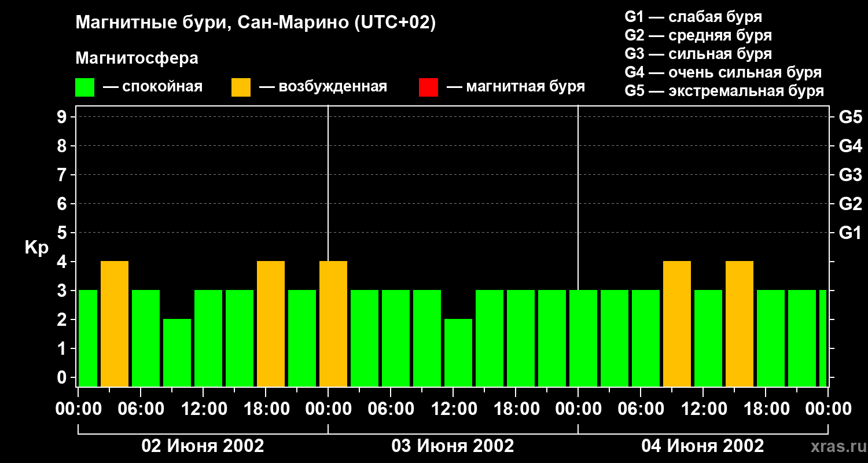Viewport: 868px width, 463px height.
Task: Click the '— спокойная' legend label
Action: (x=153, y=87)
